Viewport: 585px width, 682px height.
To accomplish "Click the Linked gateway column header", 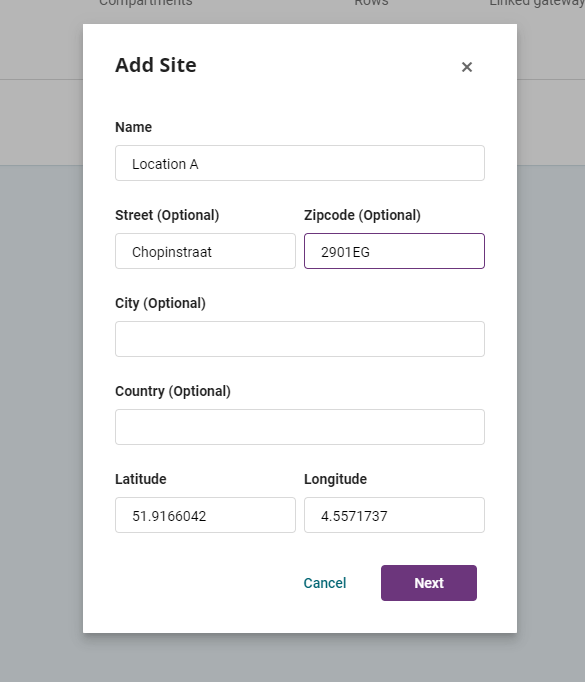I will point(537,3).
